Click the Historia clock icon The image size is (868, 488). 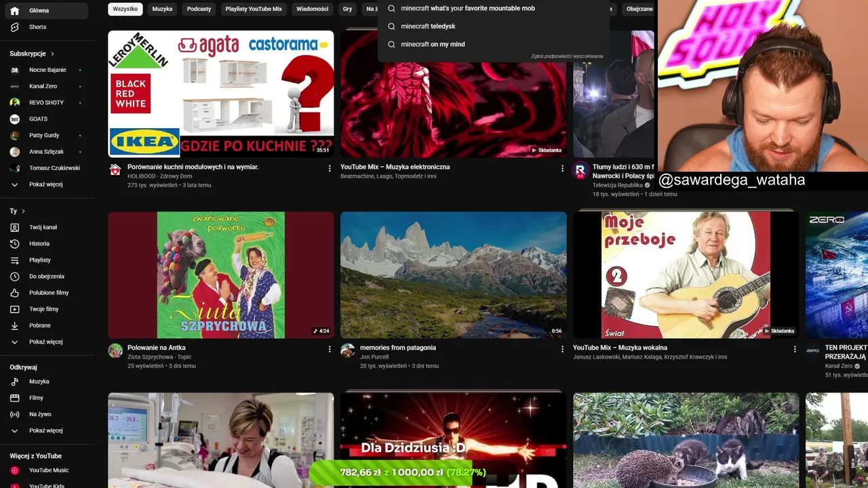click(x=14, y=244)
